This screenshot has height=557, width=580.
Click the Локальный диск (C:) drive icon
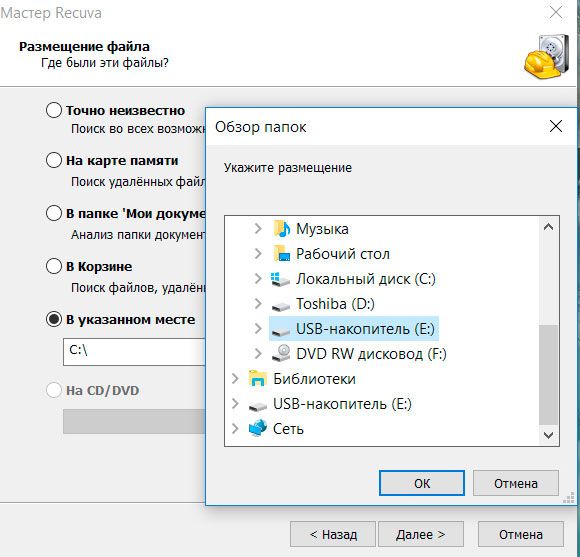[x=280, y=279]
